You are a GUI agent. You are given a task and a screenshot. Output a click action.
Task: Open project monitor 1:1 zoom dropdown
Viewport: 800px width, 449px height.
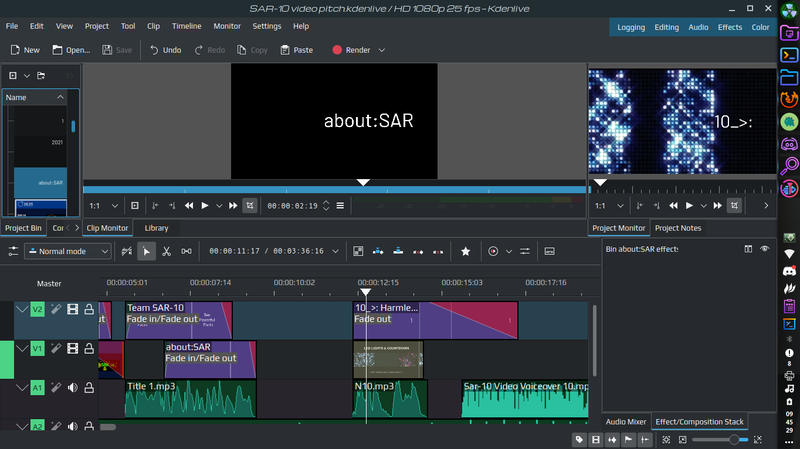[x=610, y=206]
